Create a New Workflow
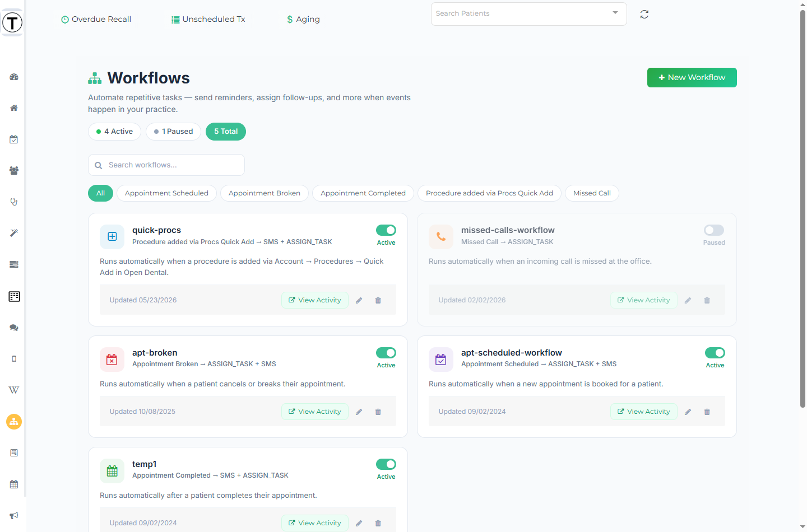 (x=692, y=78)
